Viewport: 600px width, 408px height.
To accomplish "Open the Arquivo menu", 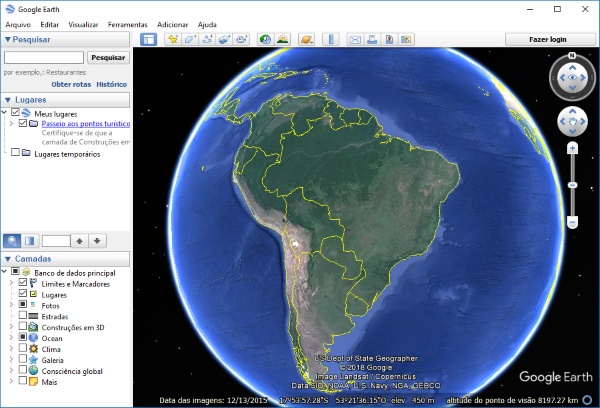I will coord(18,24).
